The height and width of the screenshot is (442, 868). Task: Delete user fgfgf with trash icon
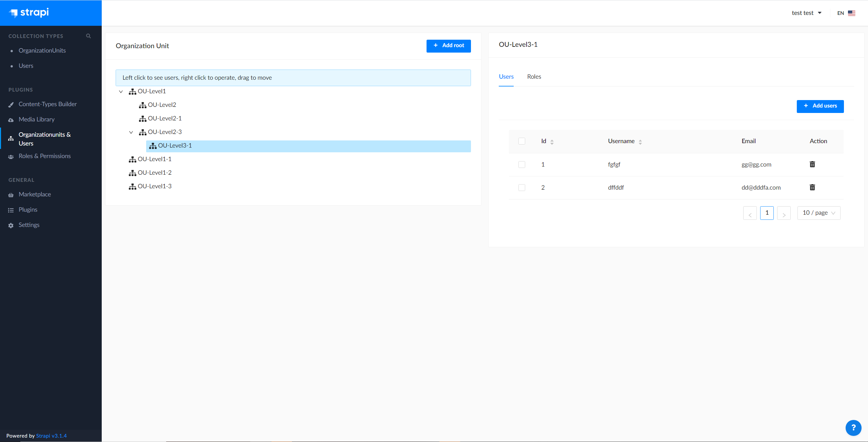tap(812, 165)
